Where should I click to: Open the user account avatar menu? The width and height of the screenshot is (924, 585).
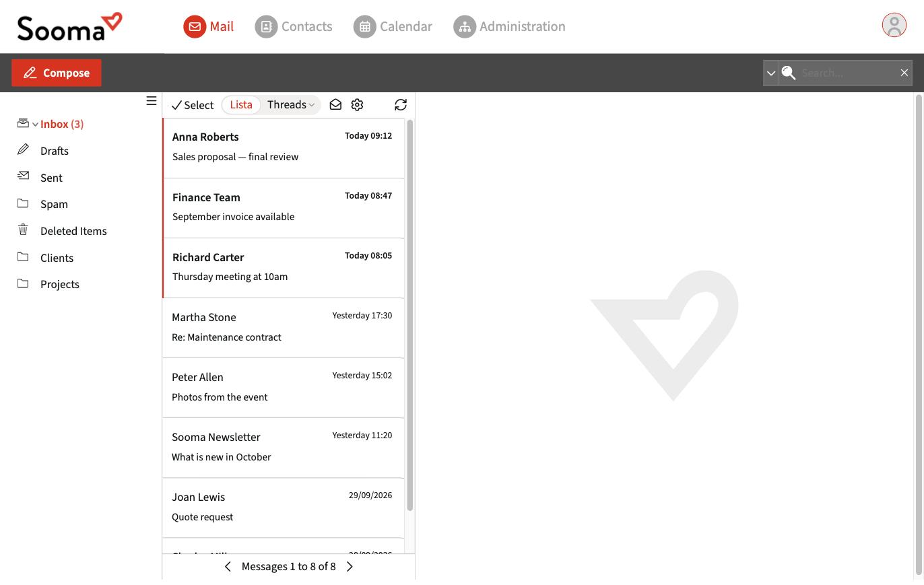click(x=894, y=25)
